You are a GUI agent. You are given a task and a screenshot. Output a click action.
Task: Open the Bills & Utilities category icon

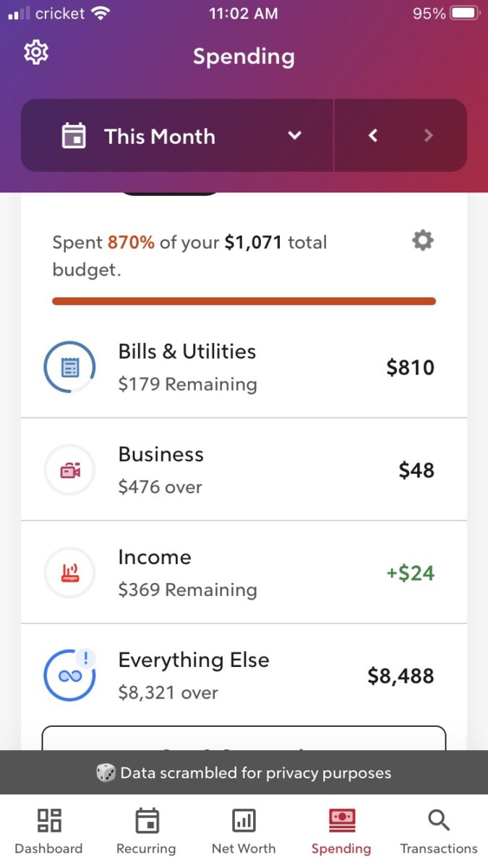click(x=69, y=367)
